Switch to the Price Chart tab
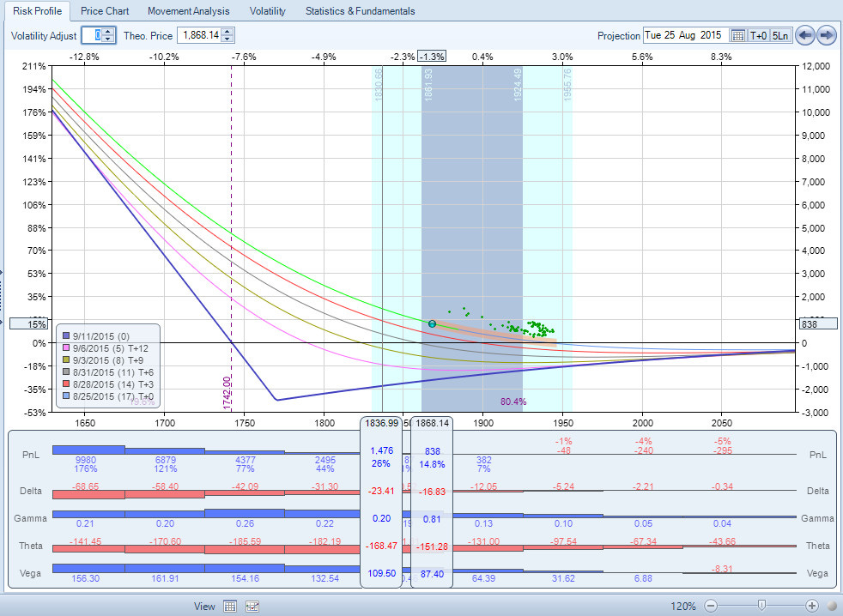Image resolution: width=843 pixels, height=616 pixels. tap(105, 11)
